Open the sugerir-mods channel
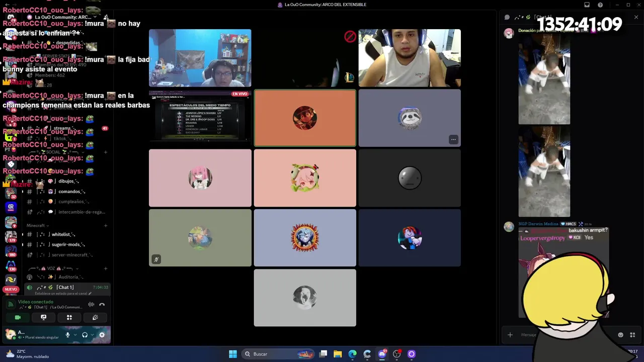Screen dimensions: 644x362 pyautogui.click(x=66, y=245)
